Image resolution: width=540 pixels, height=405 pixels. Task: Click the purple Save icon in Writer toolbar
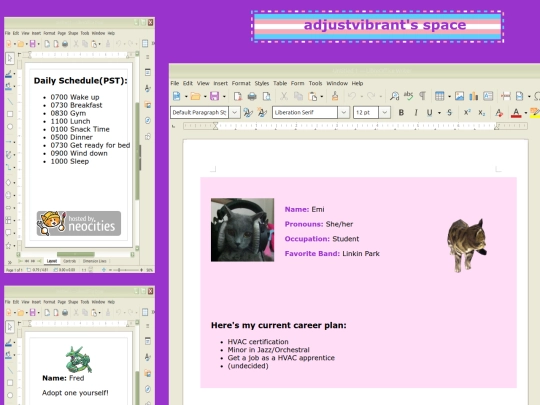pos(215,96)
